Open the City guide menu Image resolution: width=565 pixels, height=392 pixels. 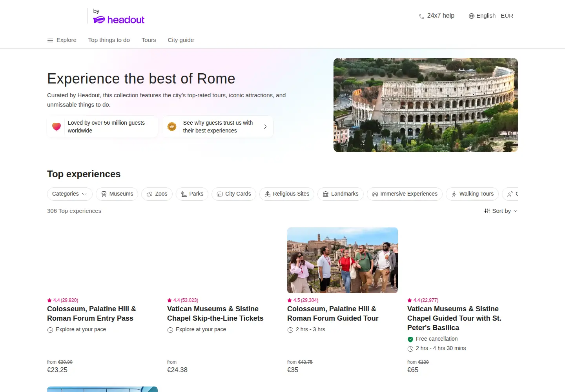coord(181,40)
